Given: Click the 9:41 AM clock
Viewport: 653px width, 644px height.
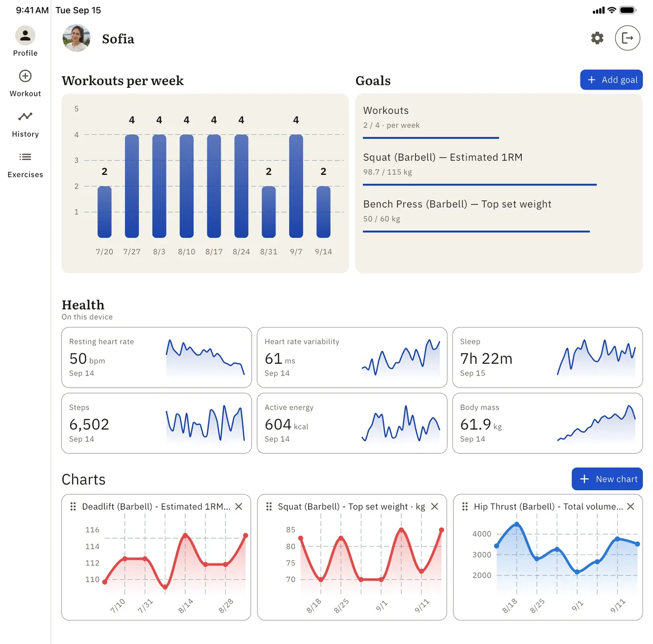Looking at the screenshot, I should [x=32, y=10].
